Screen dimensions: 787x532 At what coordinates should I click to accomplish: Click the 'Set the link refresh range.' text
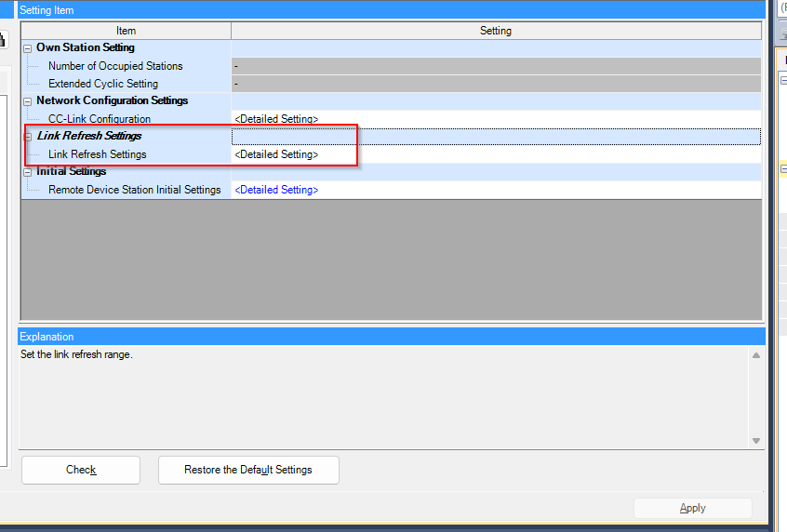[x=76, y=354]
